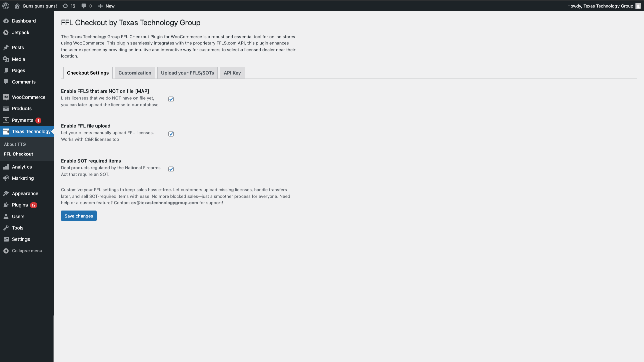Image resolution: width=644 pixels, height=362 pixels.
Task: Open the Marketing menu label
Action: coord(23,178)
